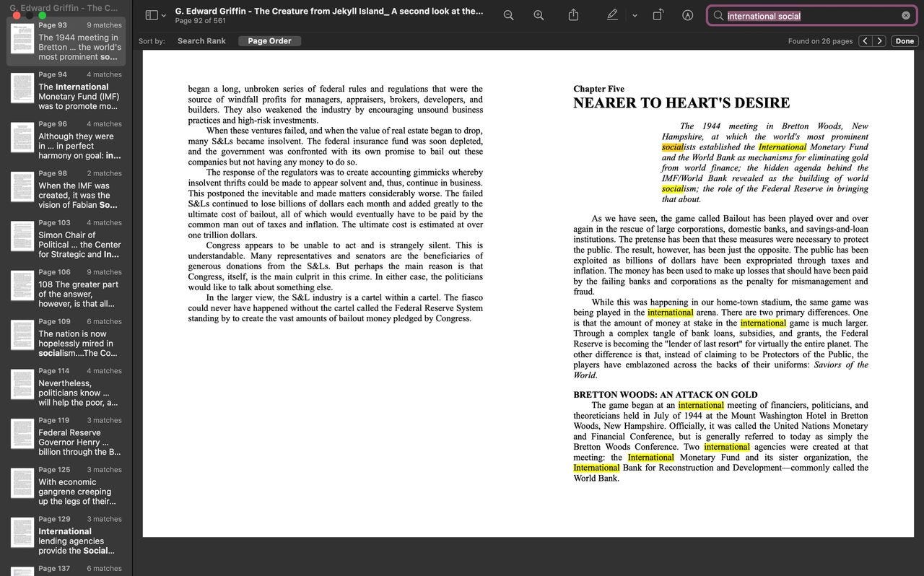The width and height of the screenshot is (924, 576).
Task: Zoom out of the PDF page
Action: click(x=509, y=15)
